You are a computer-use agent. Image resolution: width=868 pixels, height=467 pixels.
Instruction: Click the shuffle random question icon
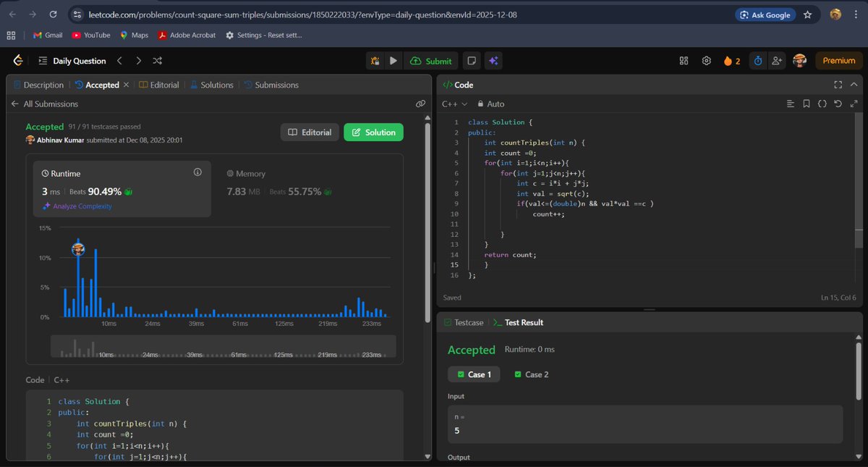click(157, 60)
